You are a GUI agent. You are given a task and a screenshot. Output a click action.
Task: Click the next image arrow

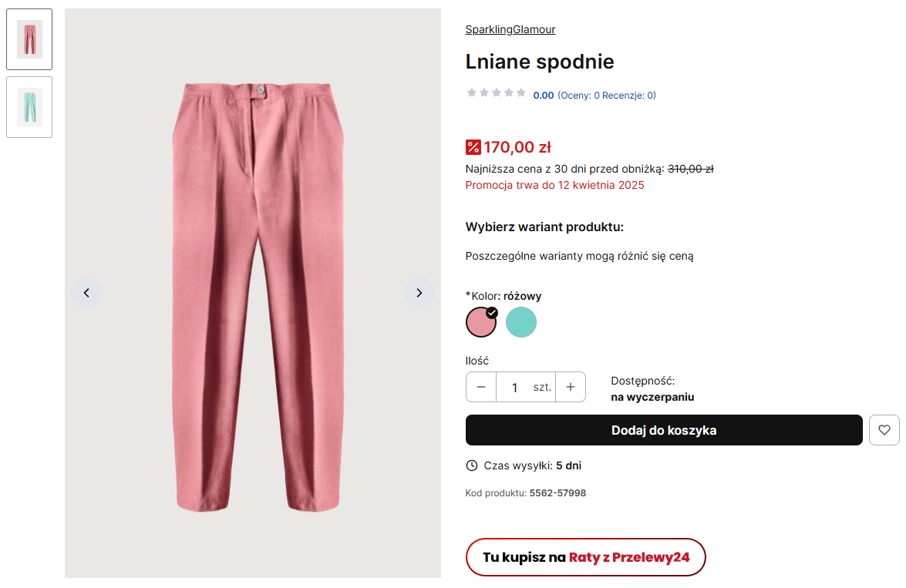coord(419,293)
